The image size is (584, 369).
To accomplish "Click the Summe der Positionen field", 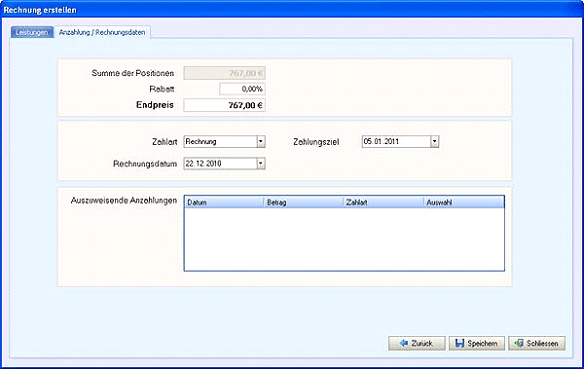I will tap(224, 73).
